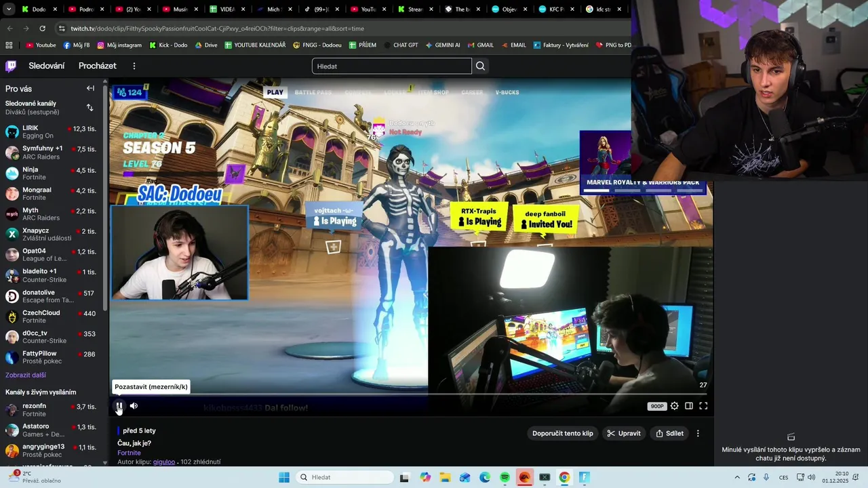Show hidden system tray icons
Screen dimensions: 868x488
pos(737,477)
